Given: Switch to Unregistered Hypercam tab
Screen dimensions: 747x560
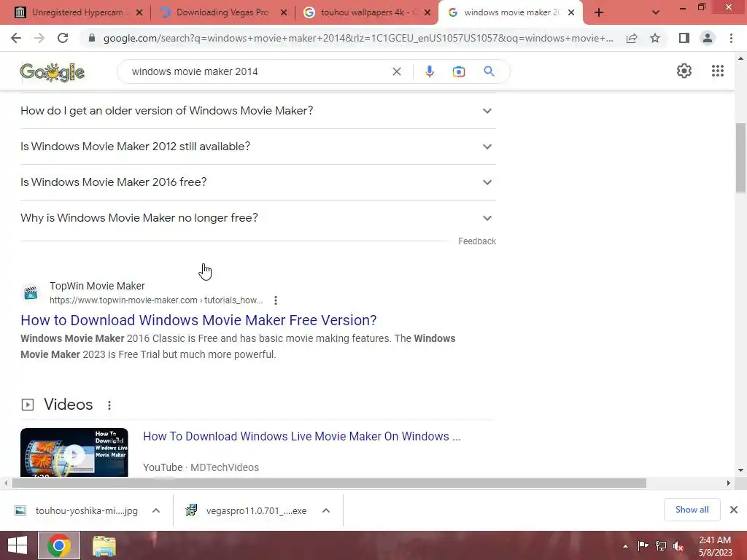Looking at the screenshot, I should pyautogui.click(x=77, y=12).
